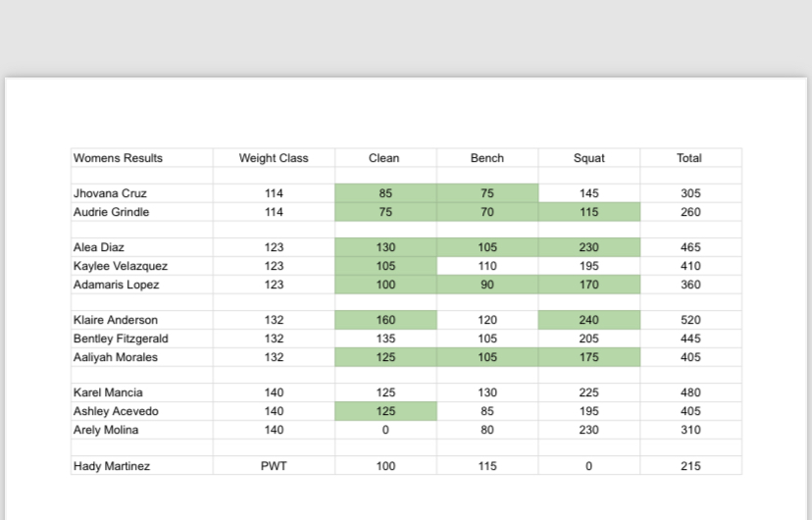
Task: Select Aaliyah Morales's total of 405
Action: point(690,357)
